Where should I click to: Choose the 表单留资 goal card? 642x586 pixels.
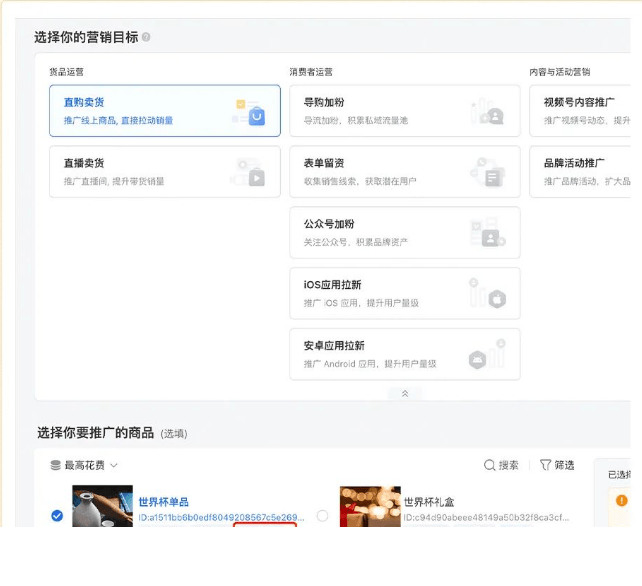405,172
